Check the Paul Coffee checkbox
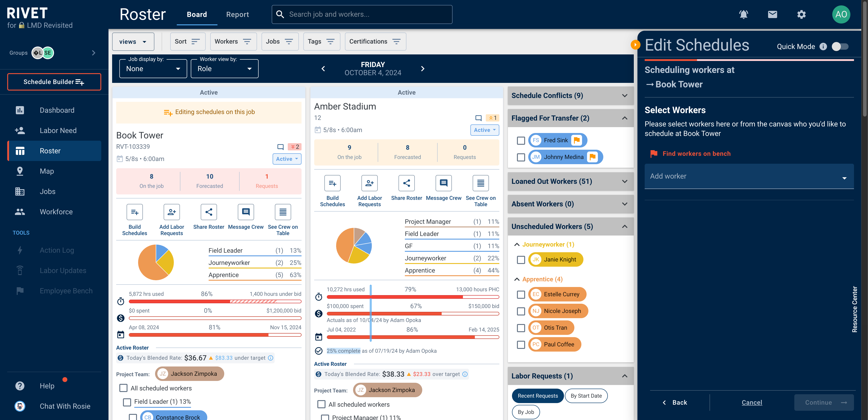 pyautogui.click(x=521, y=345)
